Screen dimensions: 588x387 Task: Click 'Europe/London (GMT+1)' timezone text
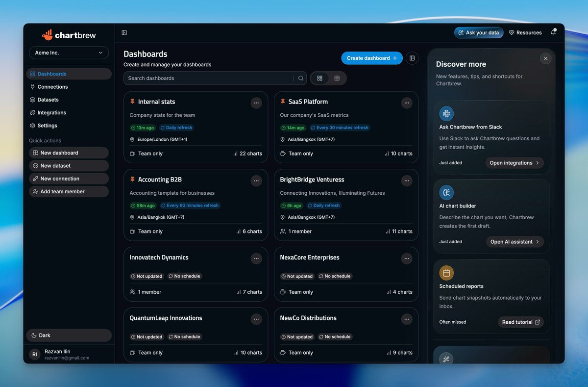[162, 139]
